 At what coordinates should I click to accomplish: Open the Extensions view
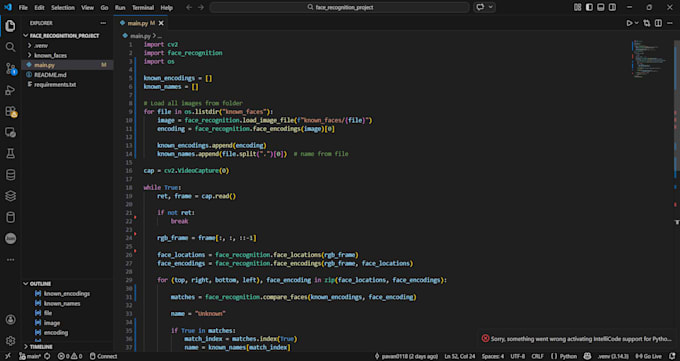point(10,112)
